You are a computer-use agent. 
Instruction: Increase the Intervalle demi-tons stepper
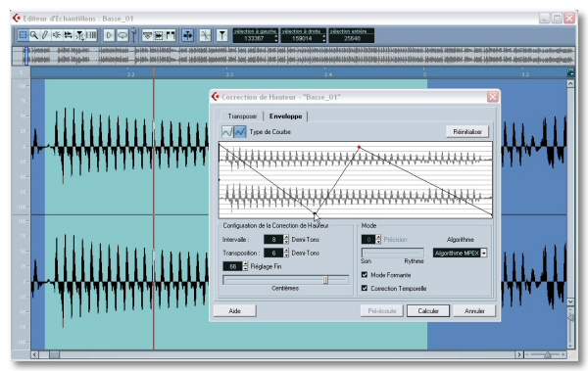pyautogui.click(x=286, y=237)
